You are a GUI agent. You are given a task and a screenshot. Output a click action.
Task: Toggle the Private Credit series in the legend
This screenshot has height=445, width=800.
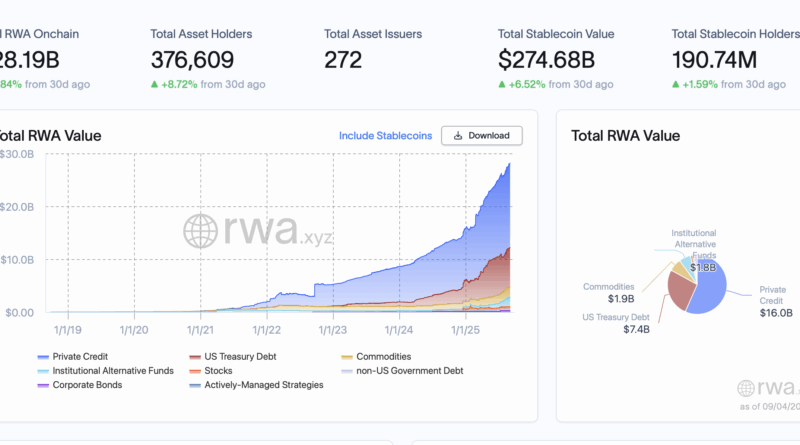77,356
